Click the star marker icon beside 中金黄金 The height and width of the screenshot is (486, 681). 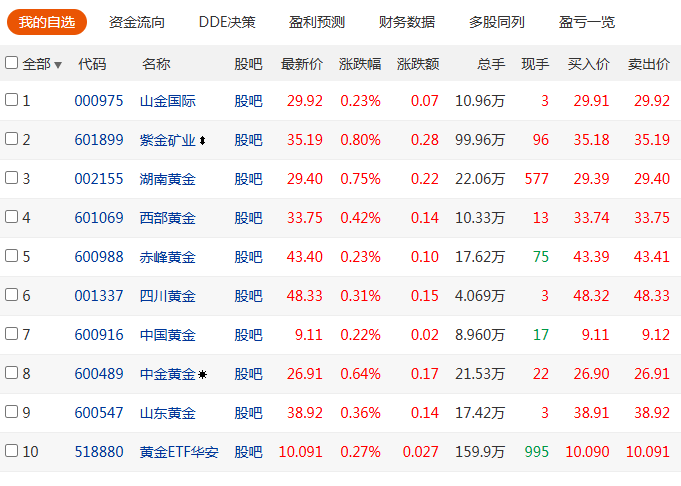point(202,374)
